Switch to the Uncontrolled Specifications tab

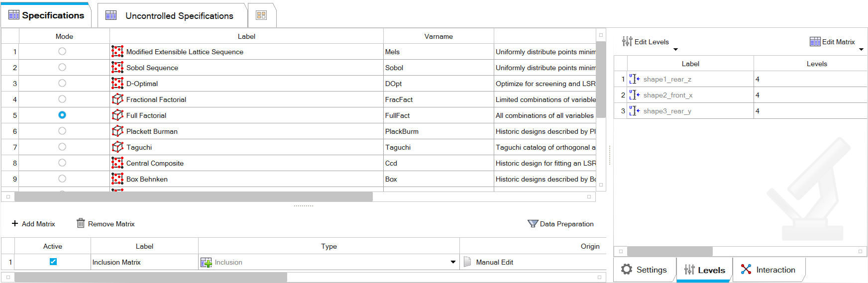tap(172, 16)
